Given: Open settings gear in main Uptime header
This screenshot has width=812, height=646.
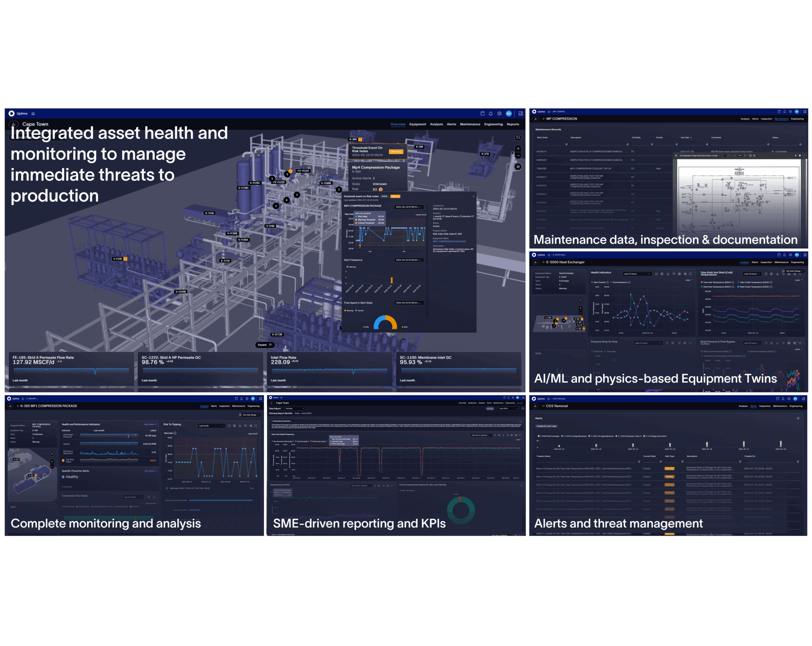Looking at the screenshot, I should click(499, 113).
